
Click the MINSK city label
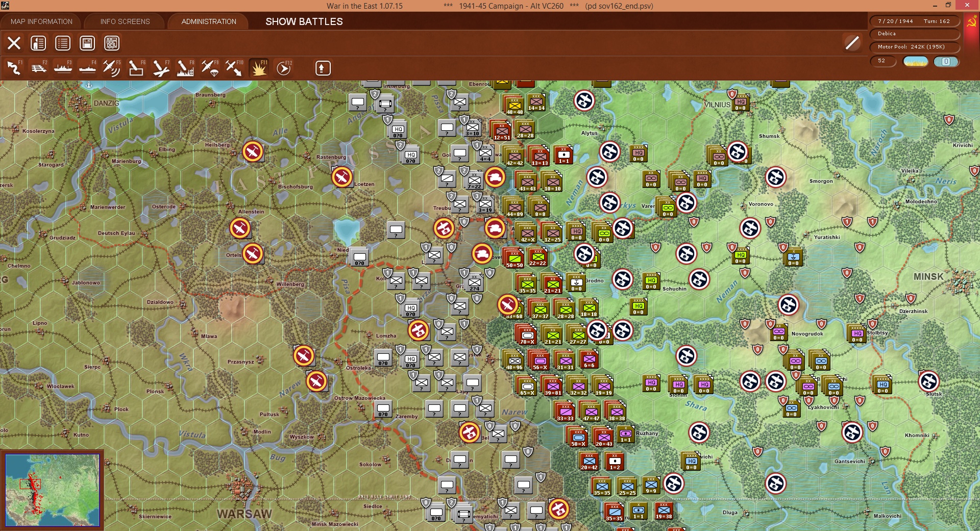pyautogui.click(x=928, y=276)
